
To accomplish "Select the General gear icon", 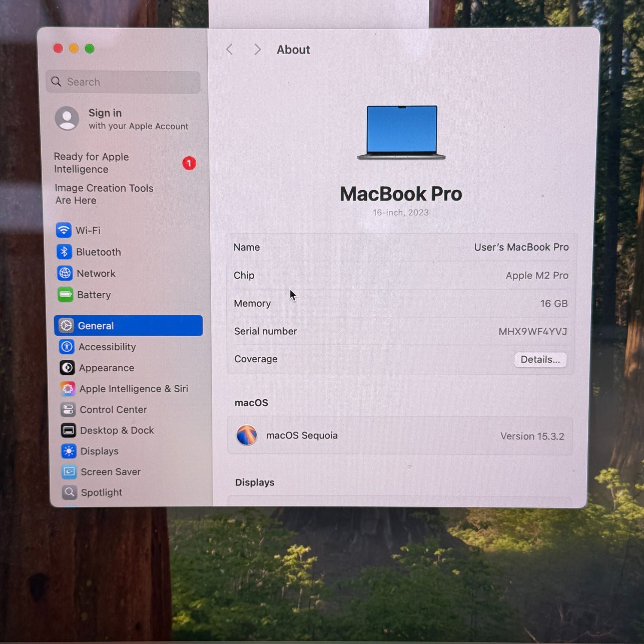I will pos(66,325).
